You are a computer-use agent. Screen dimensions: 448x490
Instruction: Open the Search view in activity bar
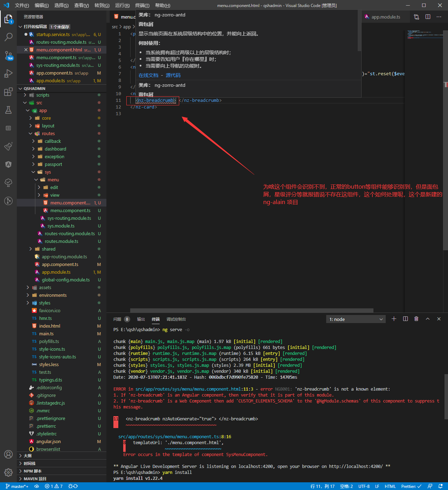[8, 37]
